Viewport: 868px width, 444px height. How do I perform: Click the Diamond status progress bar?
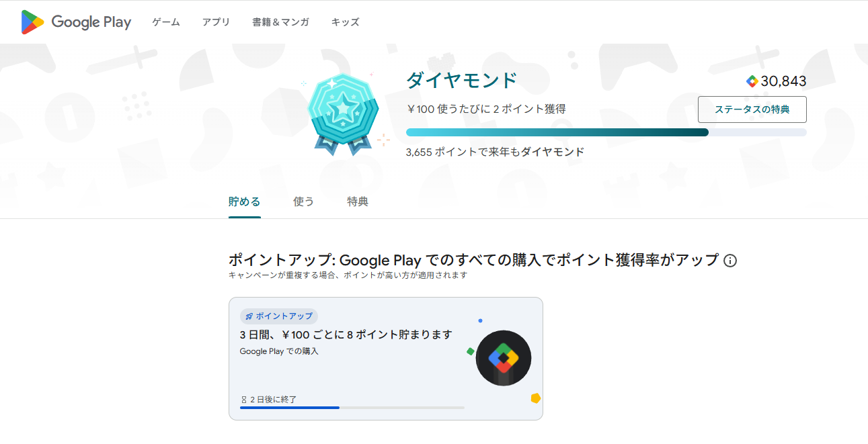(x=605, y=132)
